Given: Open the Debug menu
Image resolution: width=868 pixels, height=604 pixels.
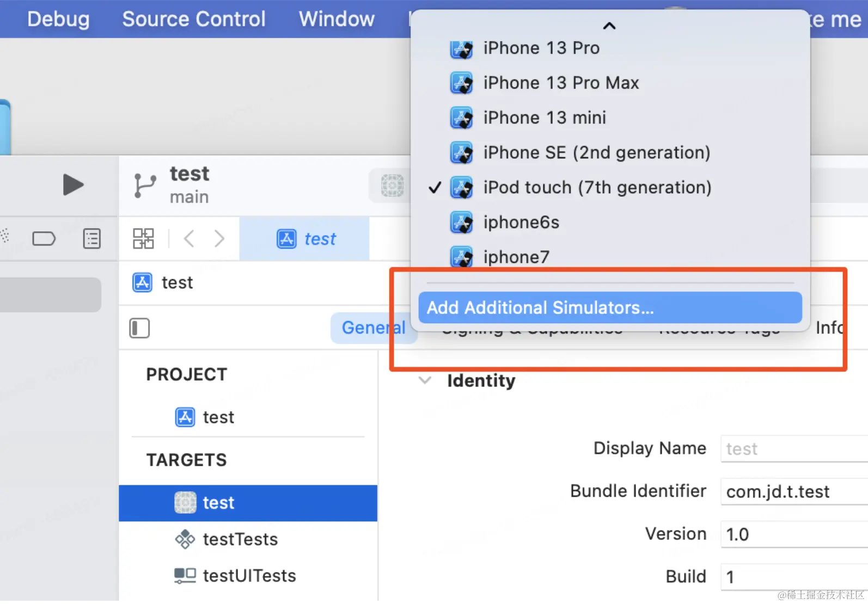Looking at the screenshot, I should click(x=58, y=19).
